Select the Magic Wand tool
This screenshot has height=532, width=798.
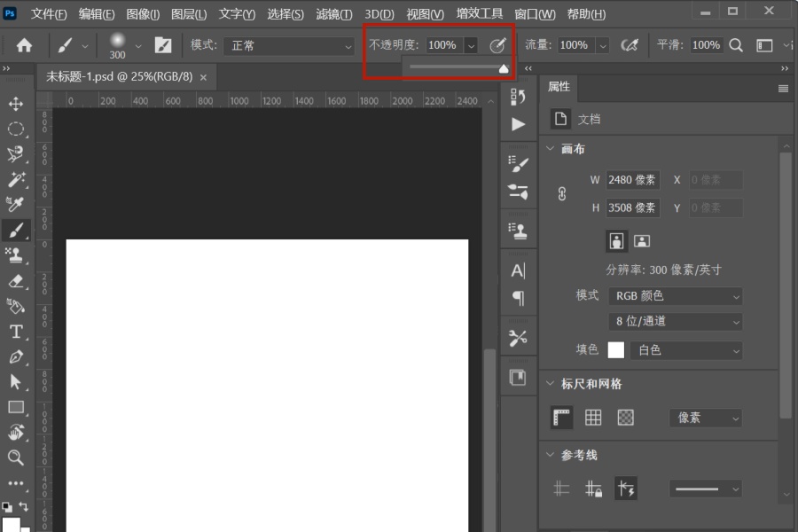tap(16, 179)
